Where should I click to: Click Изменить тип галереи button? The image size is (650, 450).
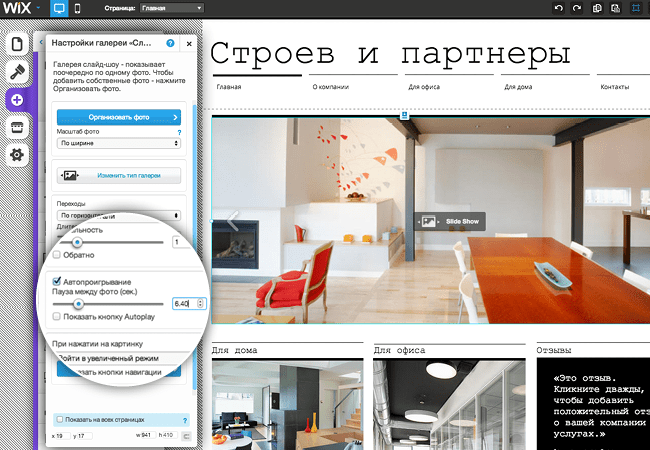pos(119,175)
